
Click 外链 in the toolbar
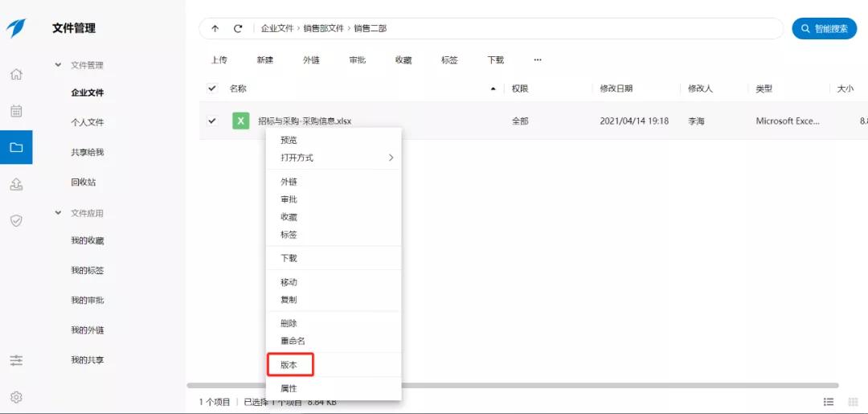point(311,59)
